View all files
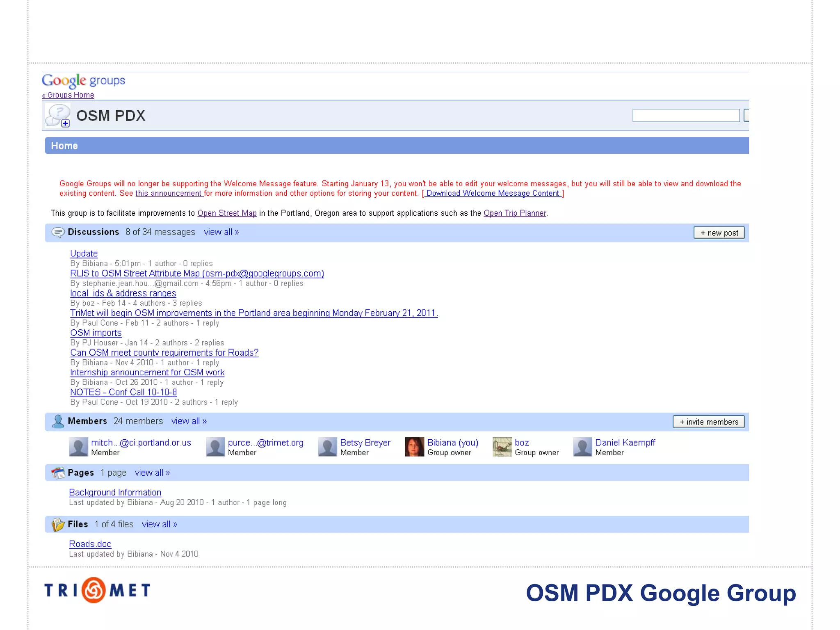This screenshot has height=630, width=840. pyautogui.click(x=160, y=525)
